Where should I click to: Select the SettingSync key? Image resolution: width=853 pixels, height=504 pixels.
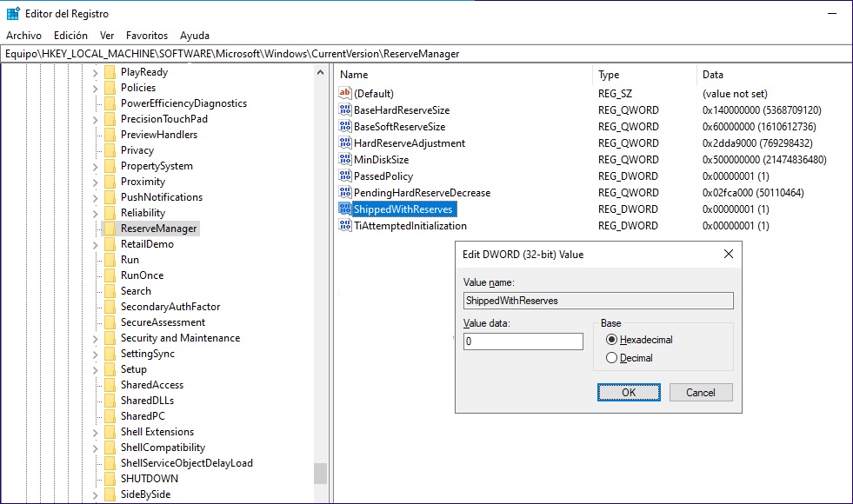(148, 354)
